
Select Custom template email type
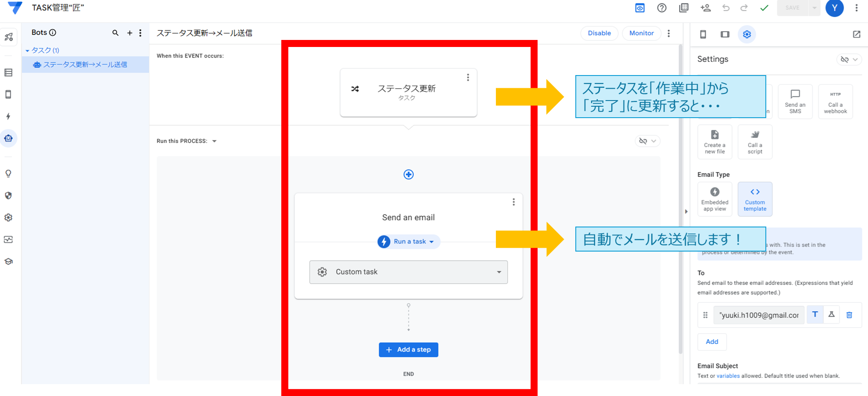tap(755, 199)
